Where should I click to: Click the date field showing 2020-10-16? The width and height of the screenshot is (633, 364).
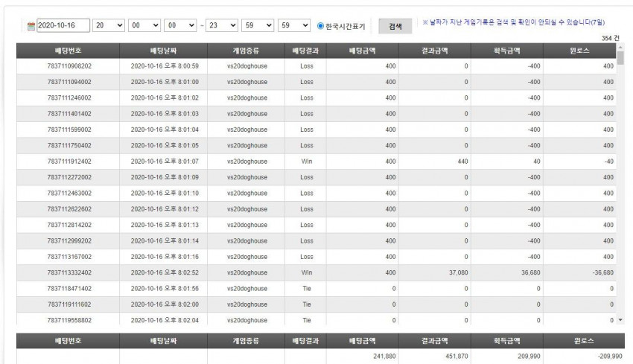[x=63, y=25]
